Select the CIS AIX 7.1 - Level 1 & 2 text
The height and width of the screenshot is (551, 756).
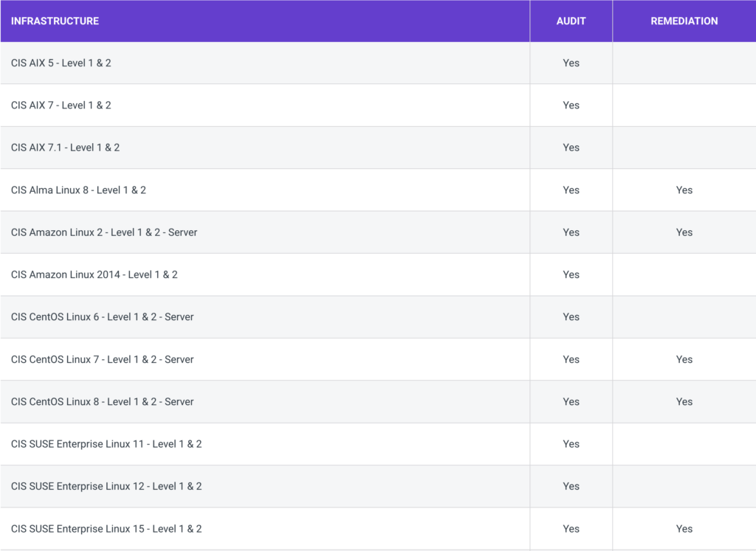tap(66, 148)
